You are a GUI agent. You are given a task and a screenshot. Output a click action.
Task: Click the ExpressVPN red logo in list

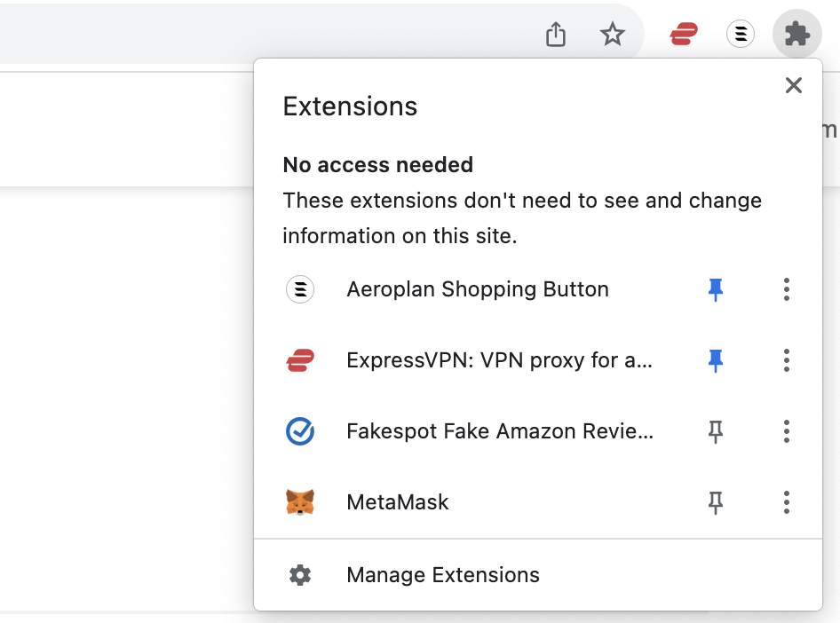pyautogui.click(x=300, y=360)
